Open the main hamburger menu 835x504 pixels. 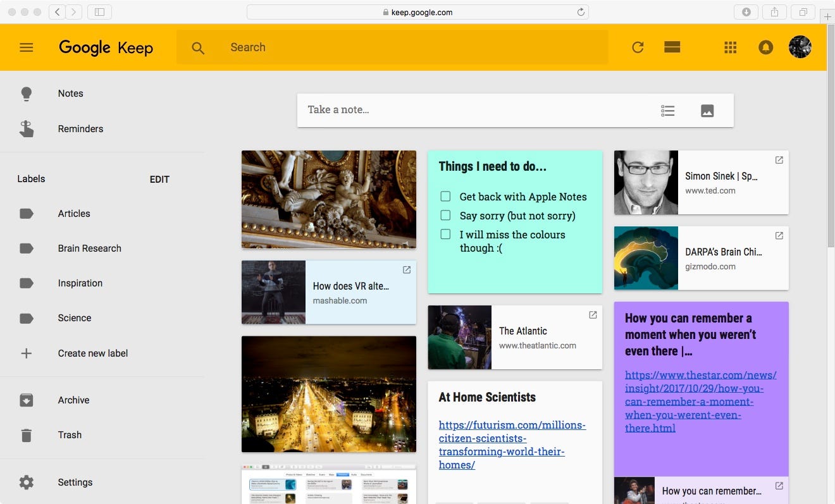[26, 47]
